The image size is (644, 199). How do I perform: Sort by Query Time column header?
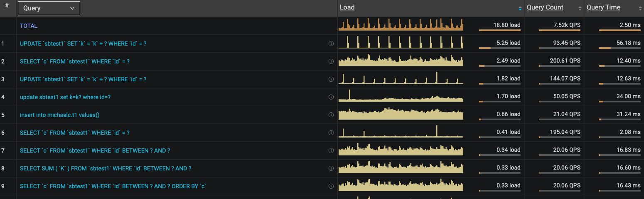click(603, 7)
